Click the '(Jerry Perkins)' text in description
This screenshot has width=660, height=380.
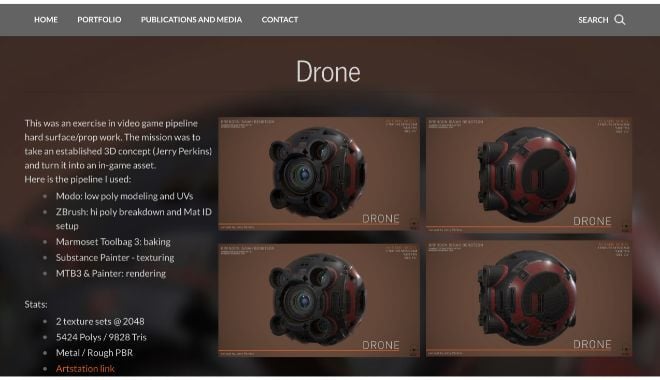(182, 151)
